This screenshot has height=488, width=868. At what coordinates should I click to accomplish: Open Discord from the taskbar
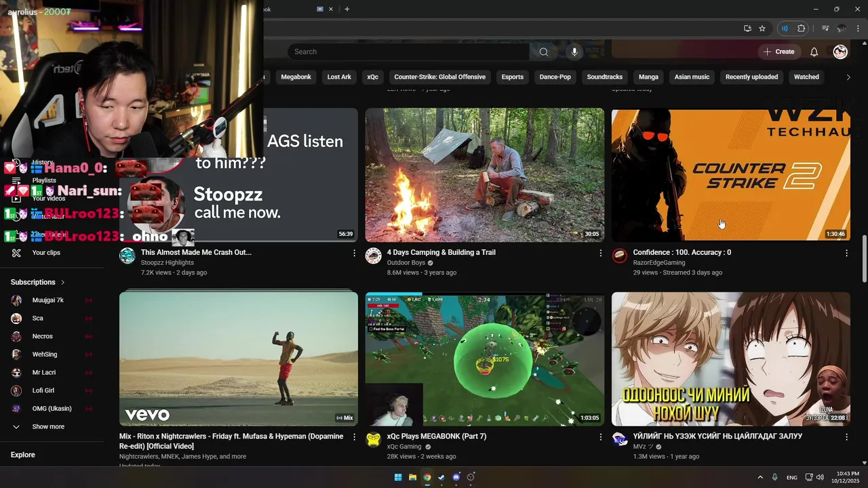coord(456,477)
